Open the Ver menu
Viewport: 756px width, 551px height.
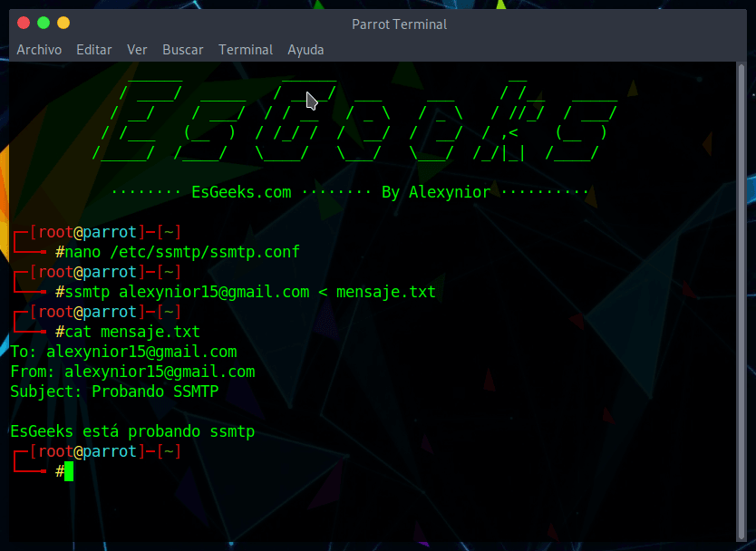[x=137, y=50]
